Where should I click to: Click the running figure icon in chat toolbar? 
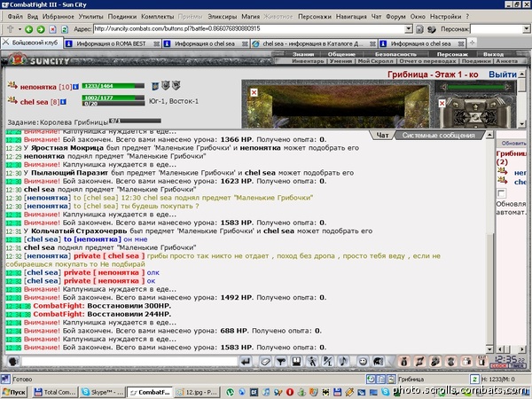pos(312,362)
